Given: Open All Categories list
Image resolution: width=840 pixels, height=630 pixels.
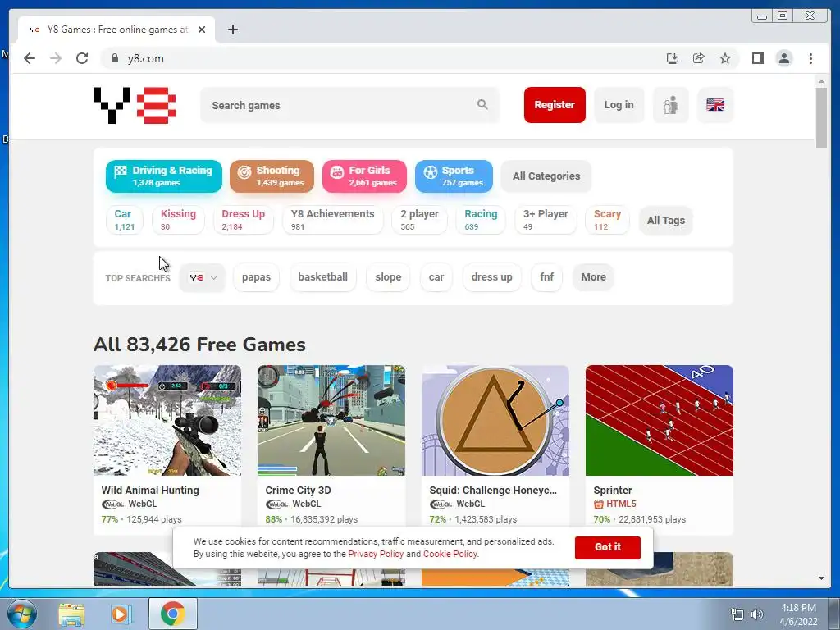Looking at the screenshot, I should point(546,176).
